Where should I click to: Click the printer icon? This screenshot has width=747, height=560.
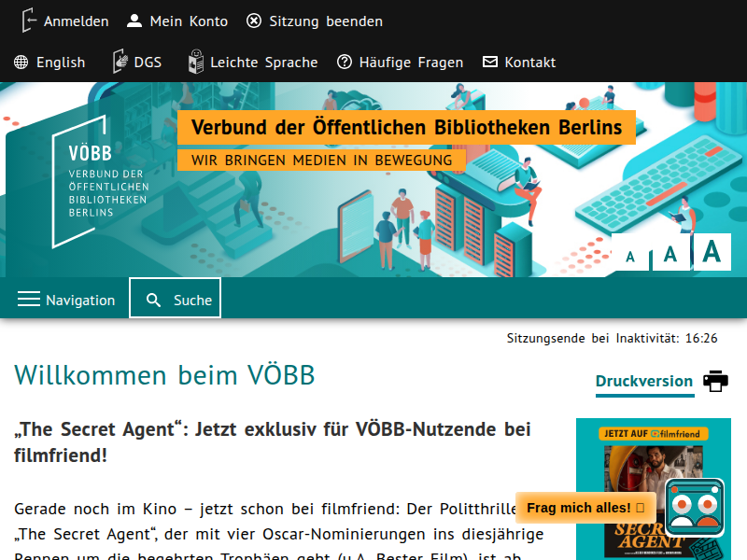pos(715,381)
